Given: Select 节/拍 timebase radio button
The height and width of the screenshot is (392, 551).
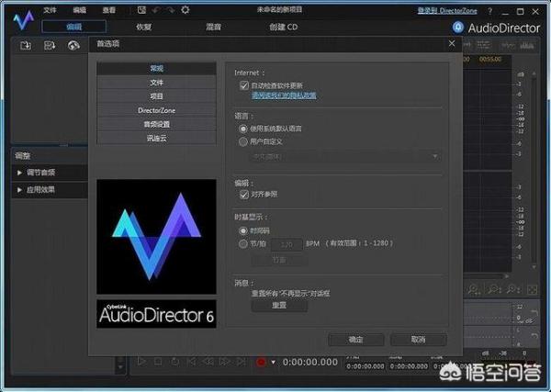Looking at the screenshot, I should coord(242,244).
